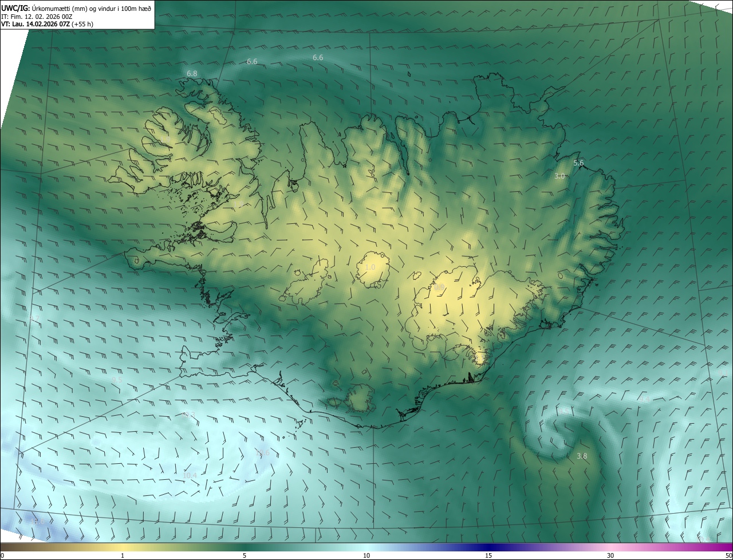Click the pink colorbar segment above 30
Viewport: 733px width, 560px height.
click(610, 547)
